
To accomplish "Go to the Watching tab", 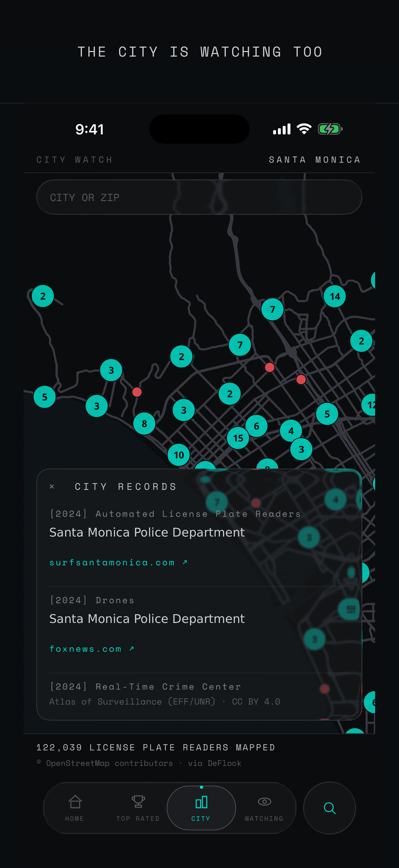I will pyautogui.click(x=264, y=808).
